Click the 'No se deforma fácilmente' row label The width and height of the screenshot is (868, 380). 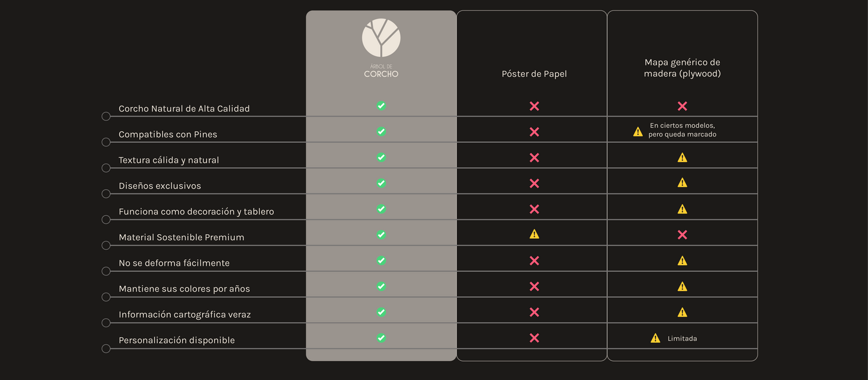click(x=174, y=263)
